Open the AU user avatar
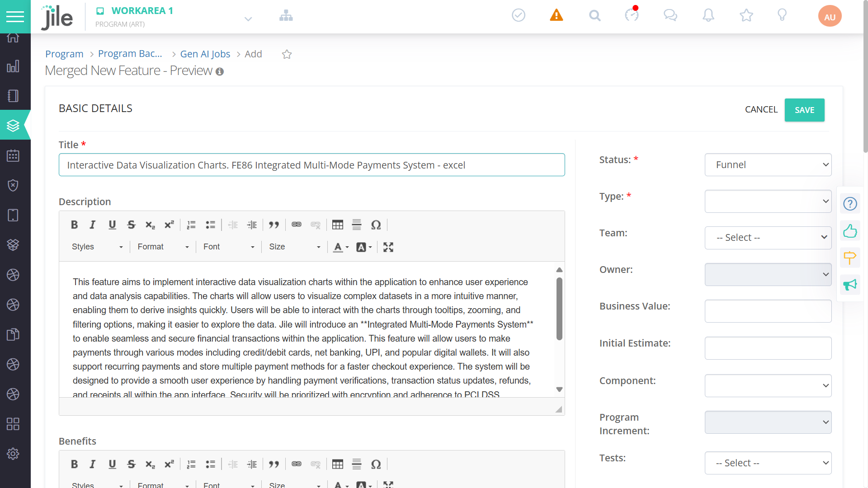The image size is (868, 488). click(830, 16)
